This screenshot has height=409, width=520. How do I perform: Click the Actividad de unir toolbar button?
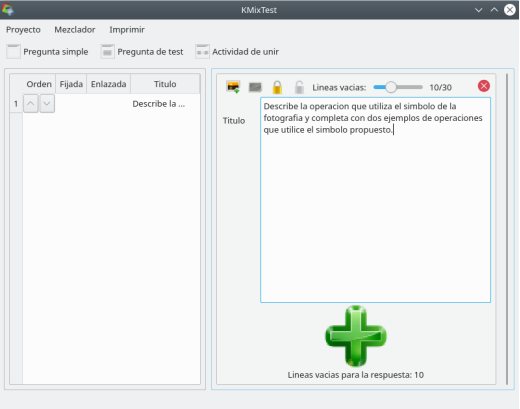(237, 52)
